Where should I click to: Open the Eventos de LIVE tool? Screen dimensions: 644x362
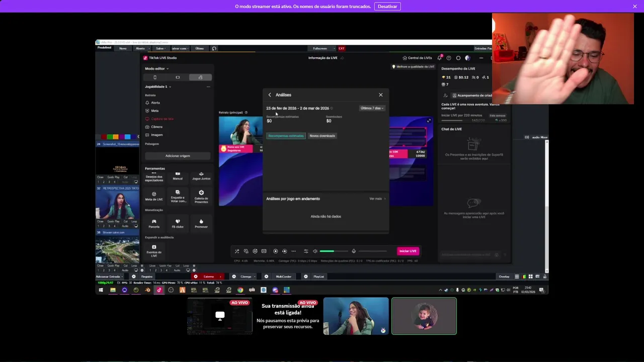point(154,251)
